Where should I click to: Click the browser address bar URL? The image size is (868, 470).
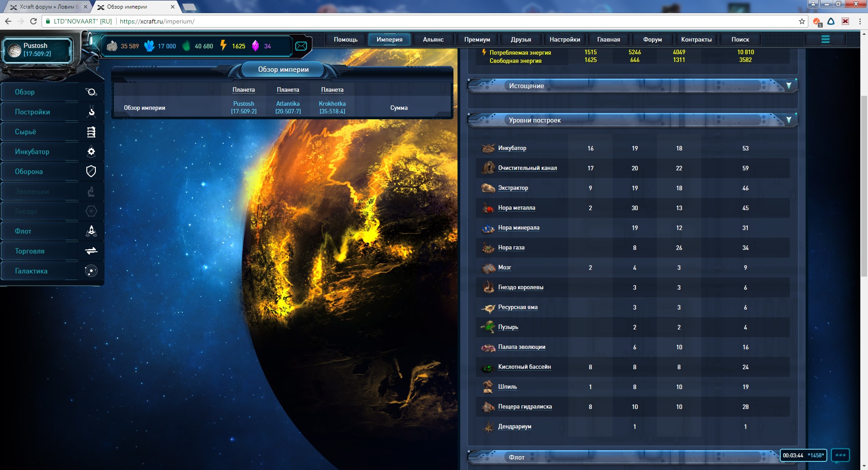point(157,21)
